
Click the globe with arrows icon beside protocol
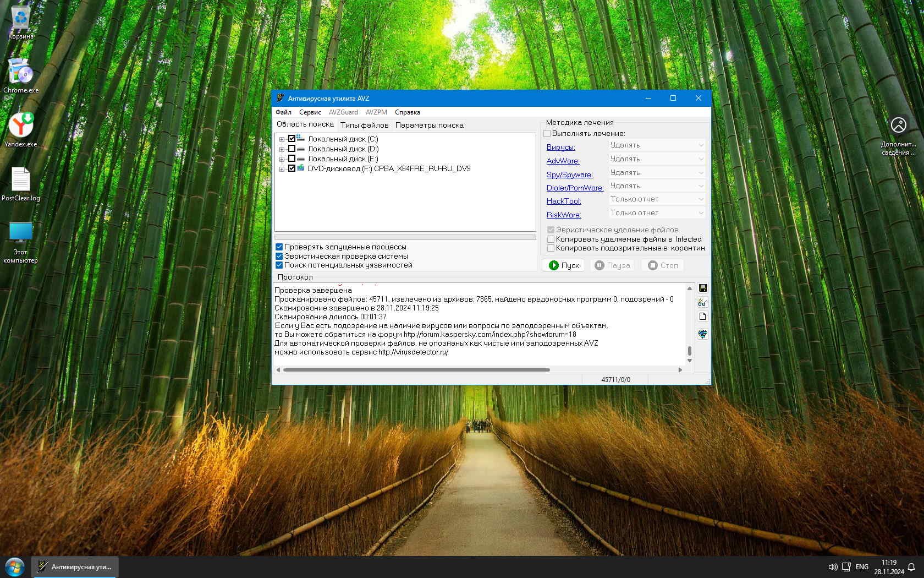point(702,334)
